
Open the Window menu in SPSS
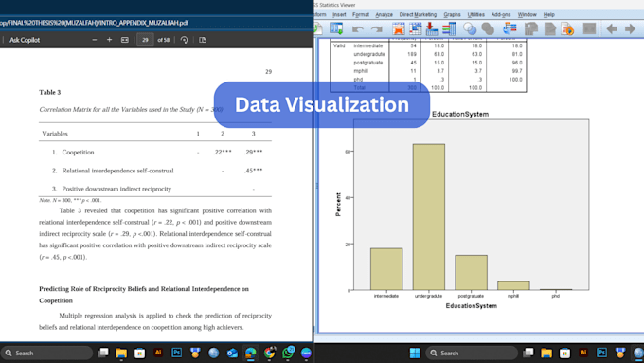coord(527,15)
